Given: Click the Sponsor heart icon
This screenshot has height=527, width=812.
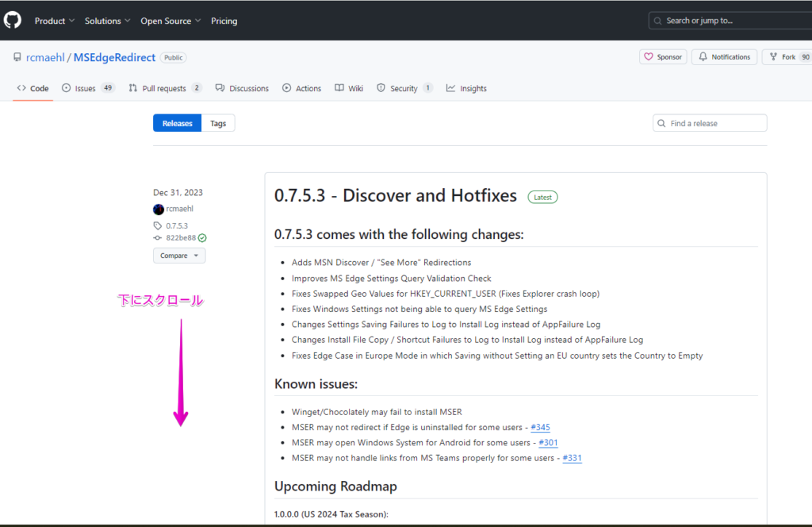Looking at the screenshot, I should (649, 57).
